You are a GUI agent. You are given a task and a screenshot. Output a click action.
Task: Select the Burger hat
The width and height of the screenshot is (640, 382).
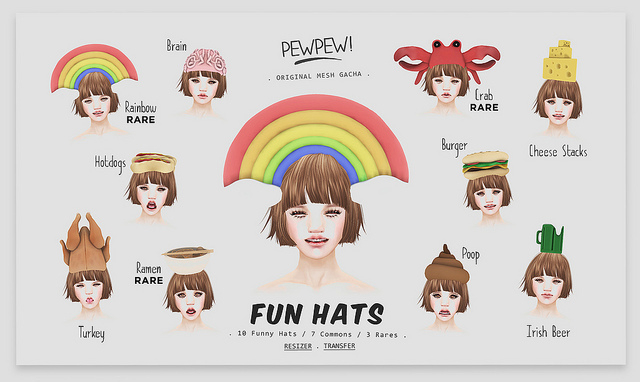[x=485, y=165]
